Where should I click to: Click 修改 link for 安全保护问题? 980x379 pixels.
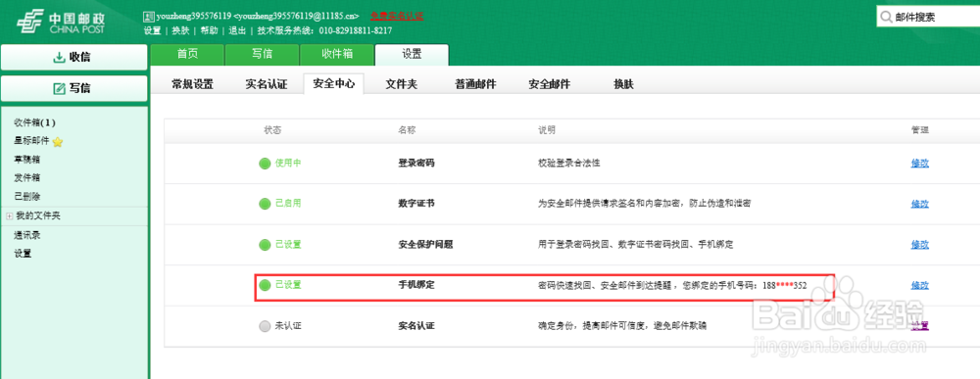coord(920,245)
